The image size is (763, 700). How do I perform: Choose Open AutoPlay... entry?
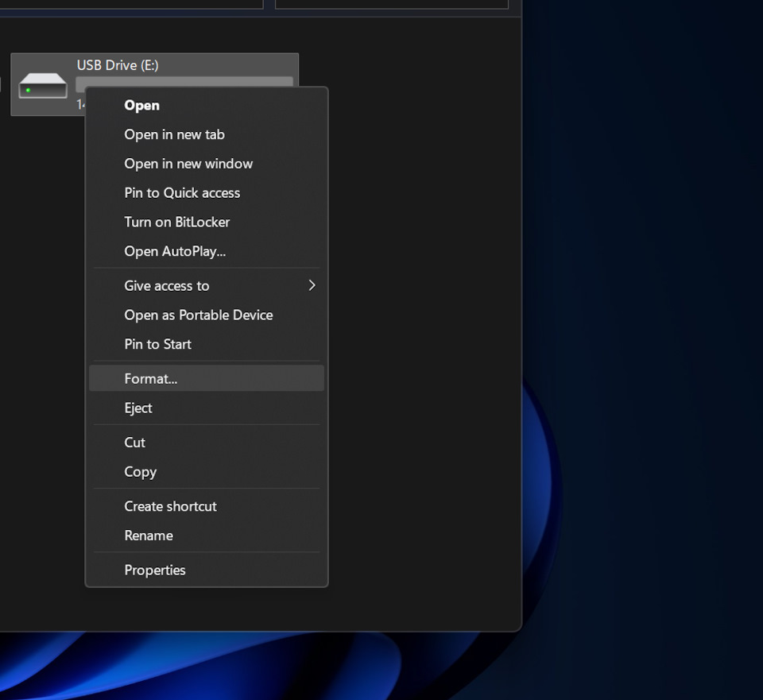tap(207, 251)
